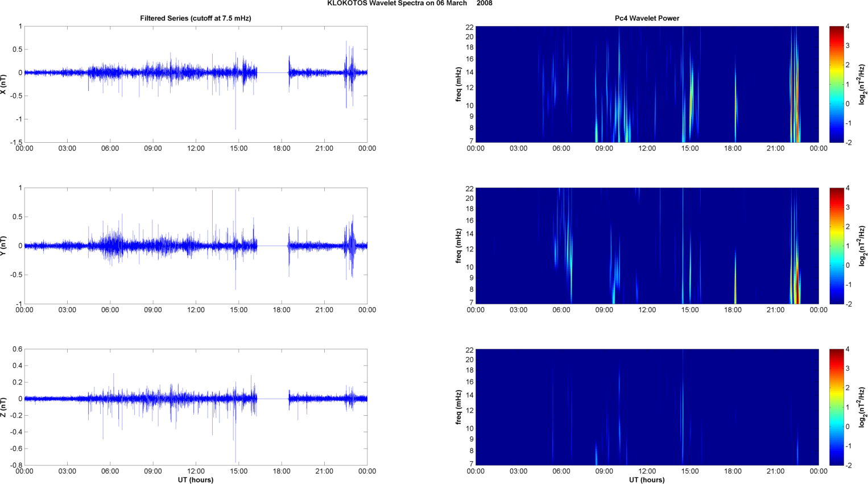Viewport: 868px width, 484px height.
Task: Click the "X (nT)" axis label
Action: [3, 84]
